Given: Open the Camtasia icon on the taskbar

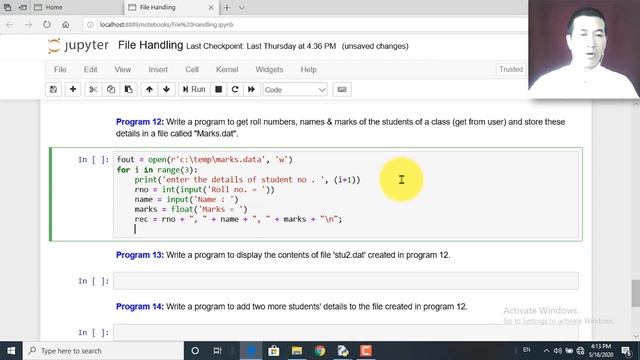Looking at the screenshot, I should [x=366, y=351].
